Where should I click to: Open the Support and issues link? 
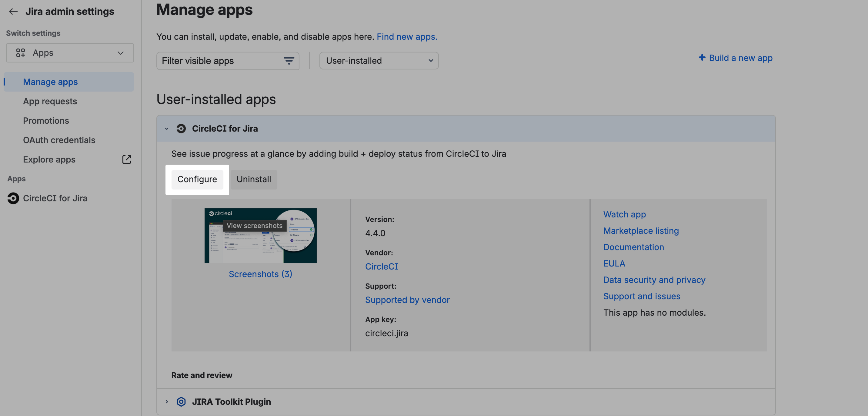pos(642,296)
